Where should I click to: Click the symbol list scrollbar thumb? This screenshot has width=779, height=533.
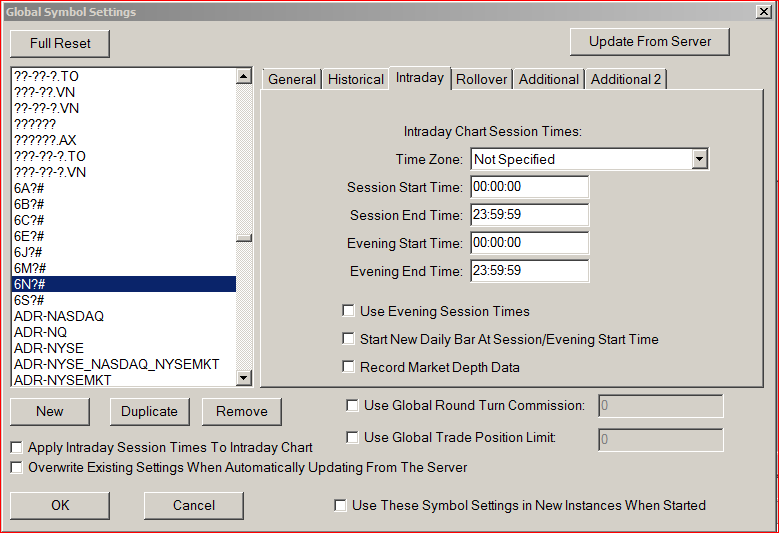243,238
